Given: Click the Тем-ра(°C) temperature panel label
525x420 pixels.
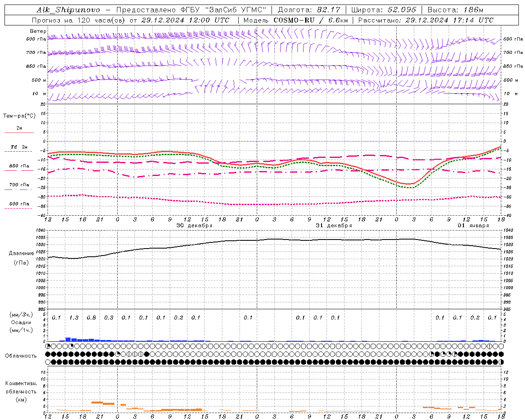Looking at the screenshot, I should [19, 116].
